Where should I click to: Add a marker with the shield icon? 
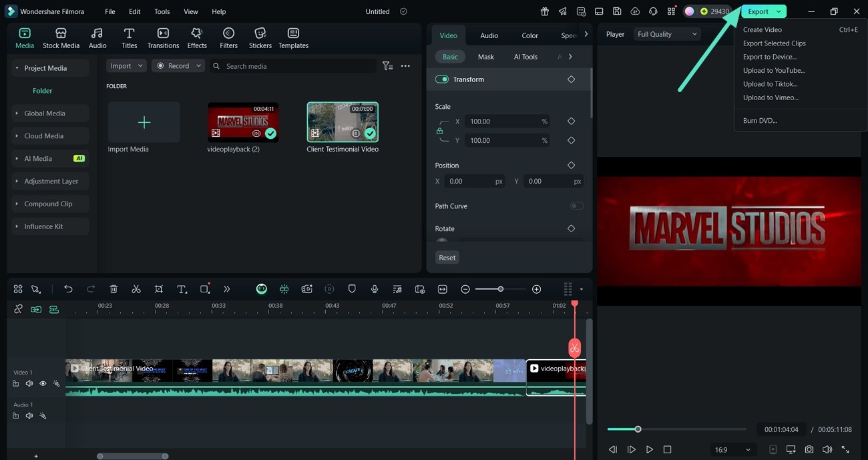352,289
